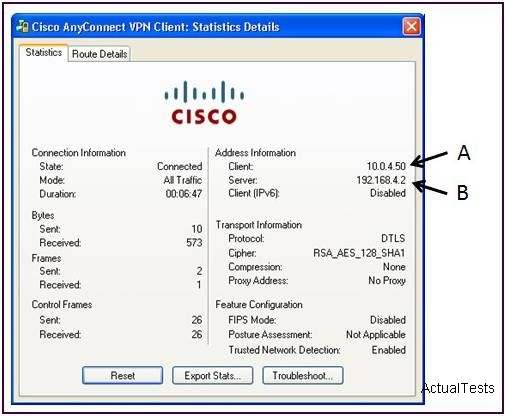Viewport: 505px width, 416px height.
Task: Click the AnyConnect lock icon in title bar
Action: (22, 26)
